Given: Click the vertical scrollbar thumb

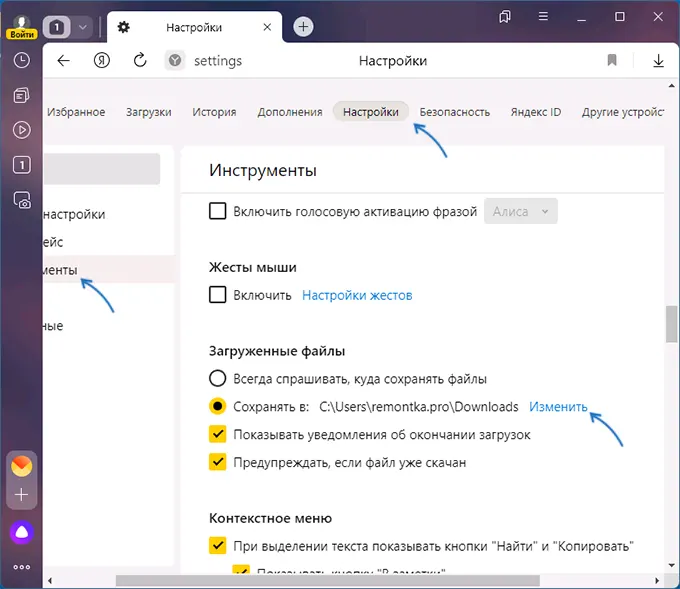Looking at the screenshot, I should click(x=671, y=324).
